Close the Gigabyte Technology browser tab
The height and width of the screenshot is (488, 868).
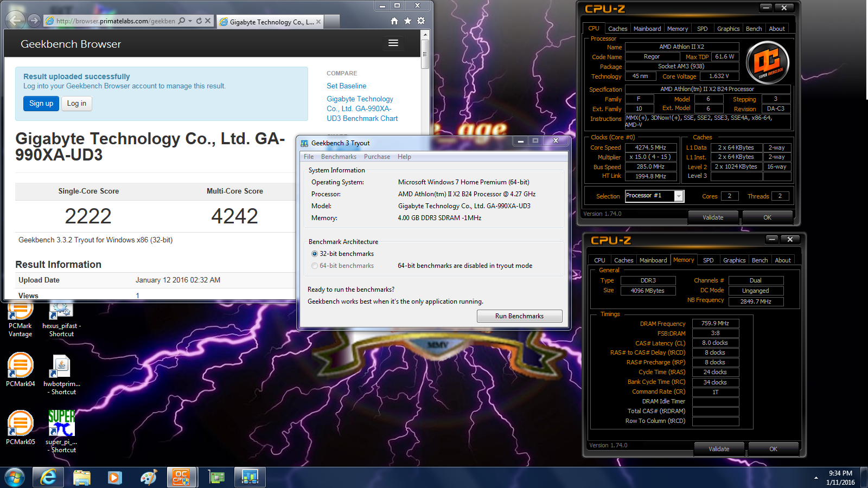coord(318,22)
